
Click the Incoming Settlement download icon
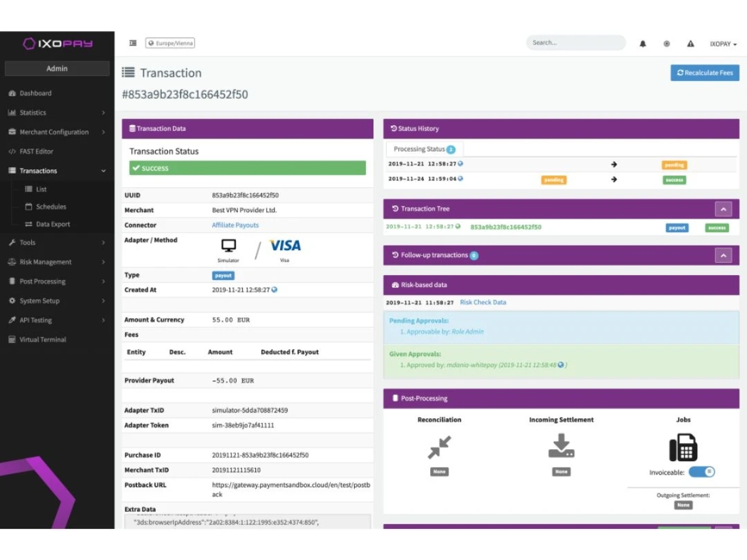pyautogui.click(x=561, y=446)
